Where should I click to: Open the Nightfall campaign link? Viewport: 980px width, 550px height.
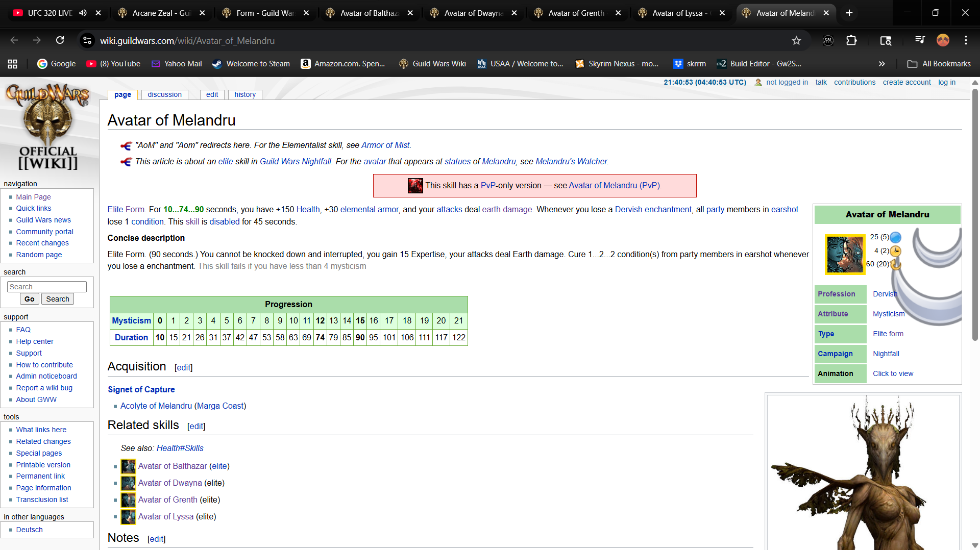[886, 354]
